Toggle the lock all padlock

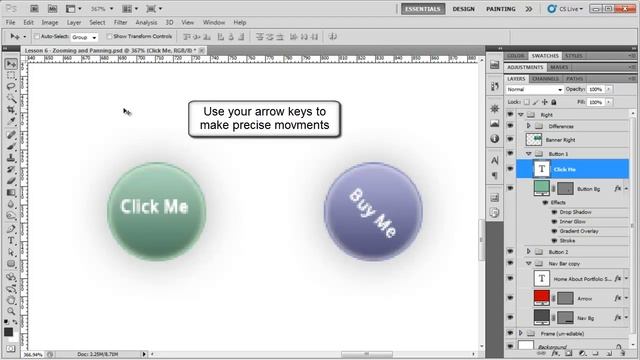coord(553,102)
